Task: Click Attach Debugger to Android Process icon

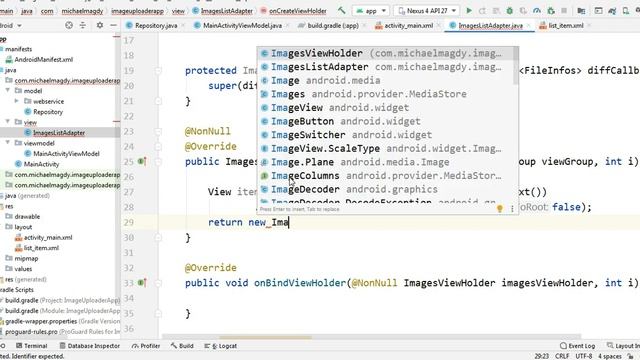Action: (x=551, y=11)
